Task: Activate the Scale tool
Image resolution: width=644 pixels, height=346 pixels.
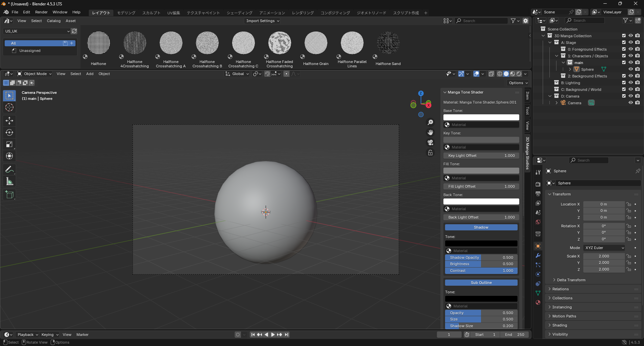Action: click(9, 144)
